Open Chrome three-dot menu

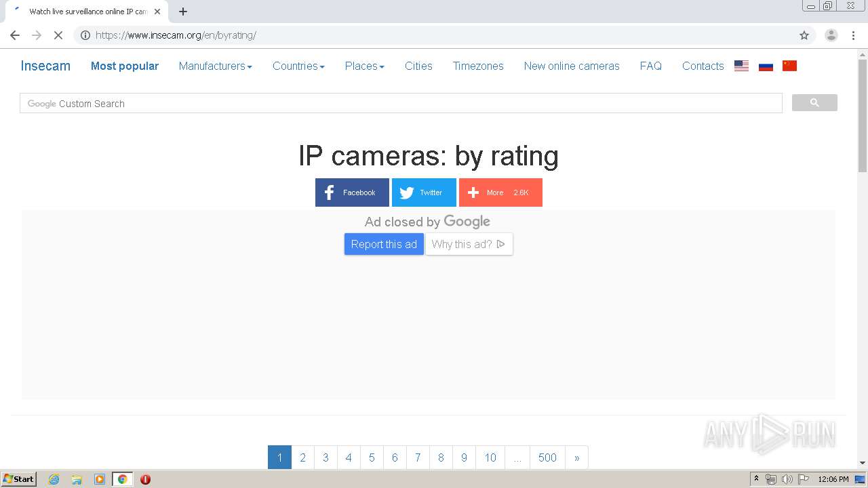pyautogui.click(x=853, y=35)
